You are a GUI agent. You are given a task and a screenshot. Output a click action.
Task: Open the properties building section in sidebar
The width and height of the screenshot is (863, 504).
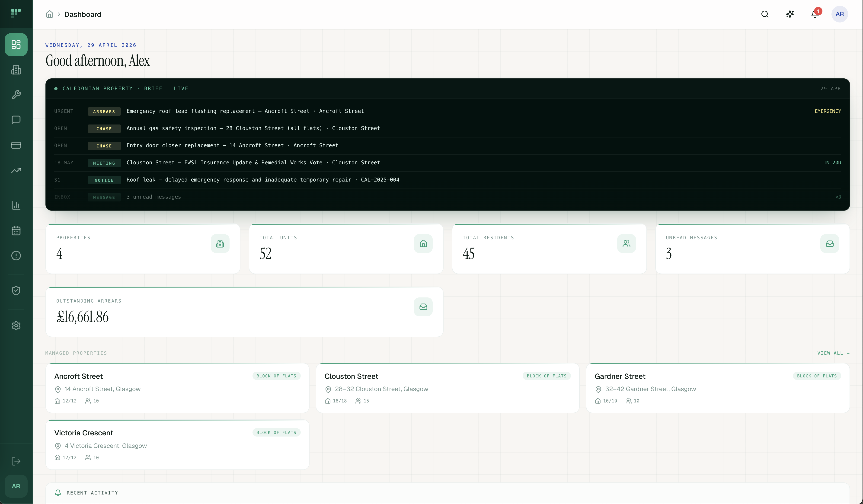(16, 70)
